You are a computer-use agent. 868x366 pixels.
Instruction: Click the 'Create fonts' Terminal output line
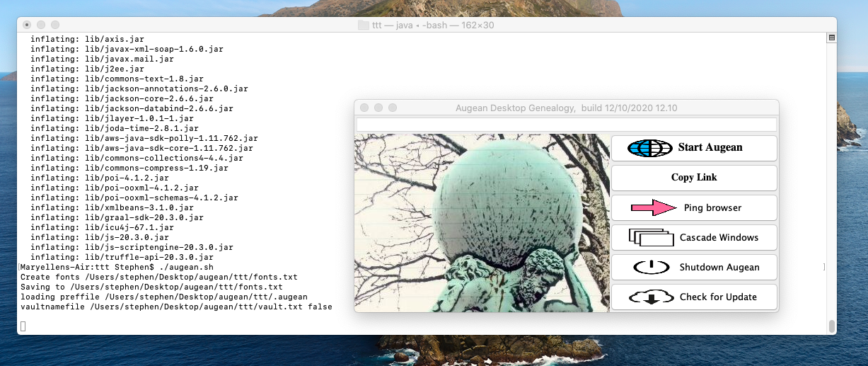click(x=159, y=278)
